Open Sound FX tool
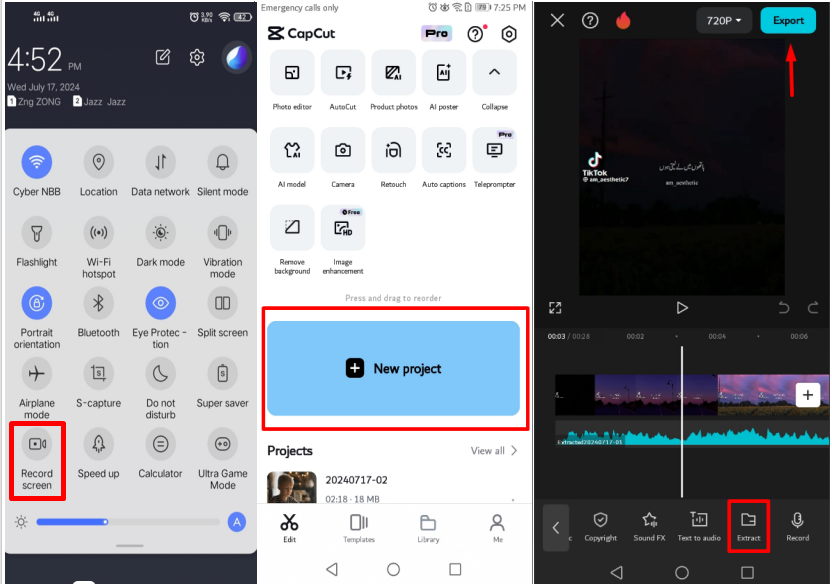Viewport: 832px width, 584px height. point(649,526)
